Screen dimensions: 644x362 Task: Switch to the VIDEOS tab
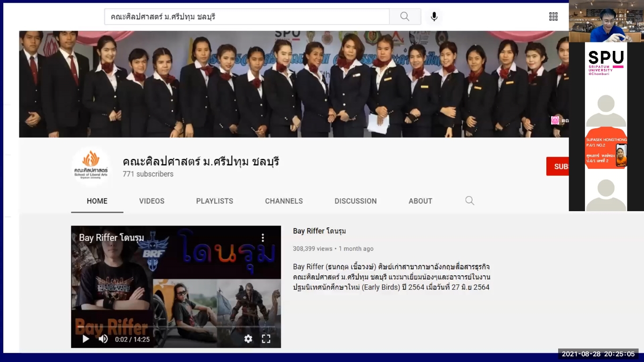[152, 201]
